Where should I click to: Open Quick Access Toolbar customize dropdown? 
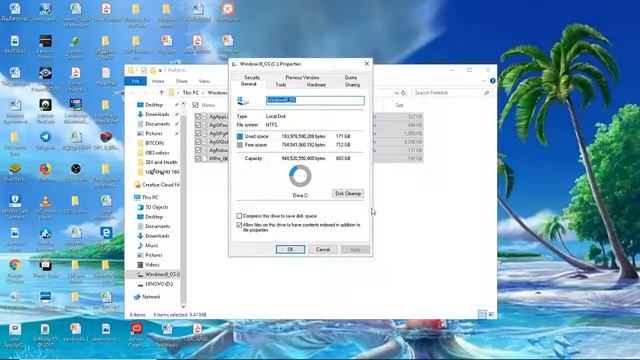click(x=160, y=70)
